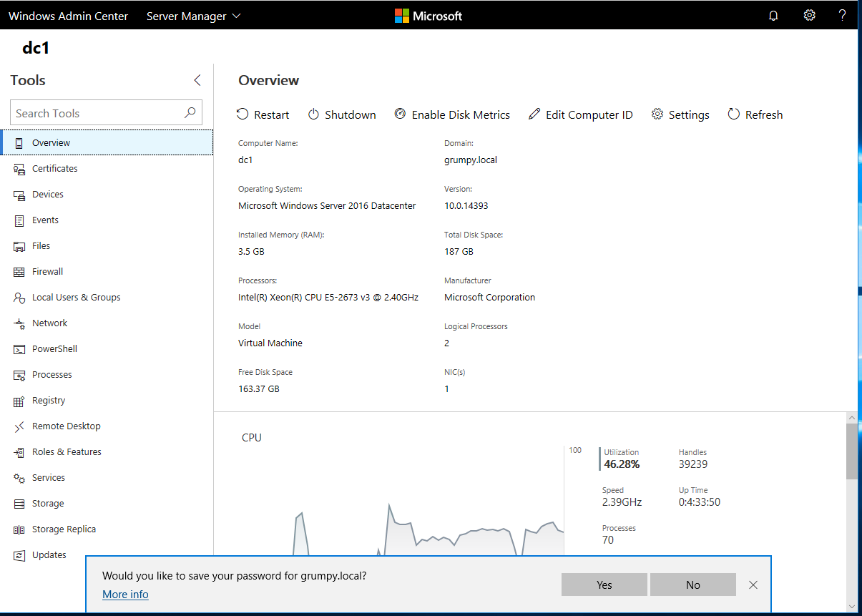Click the Manufacturer value Microsoft Corporation
The width and height of the screenshot is (862, 616).
point(489,298)
